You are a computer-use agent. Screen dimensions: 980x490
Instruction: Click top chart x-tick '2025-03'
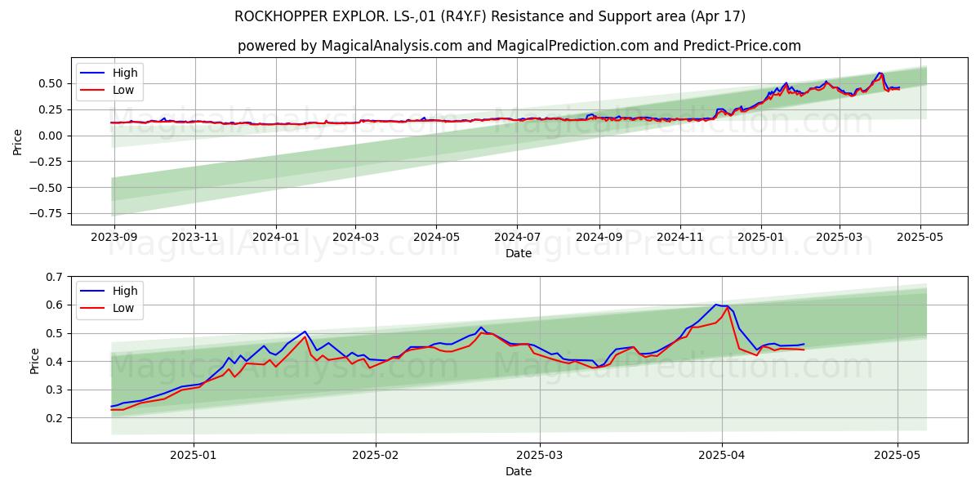pyautogui.click(x=840, y=237)
